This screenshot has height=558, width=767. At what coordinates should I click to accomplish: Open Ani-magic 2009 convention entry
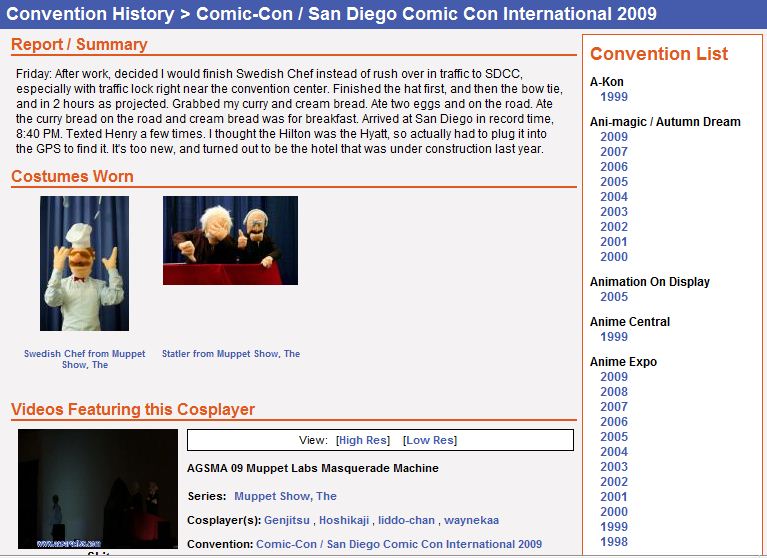point(614,136)
